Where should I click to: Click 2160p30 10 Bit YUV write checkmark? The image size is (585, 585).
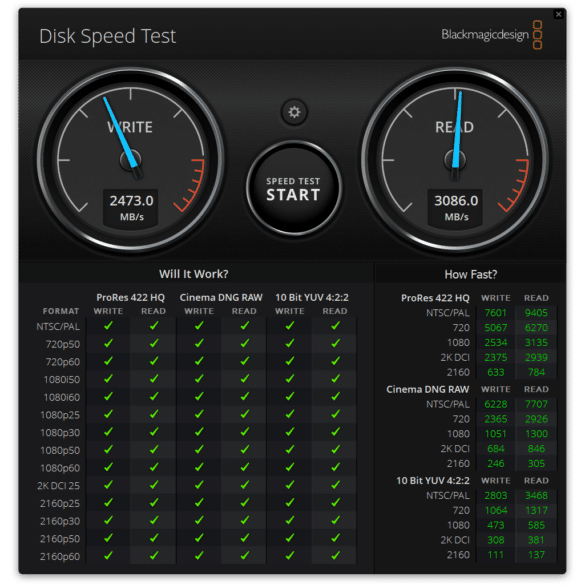click(290, 520)
